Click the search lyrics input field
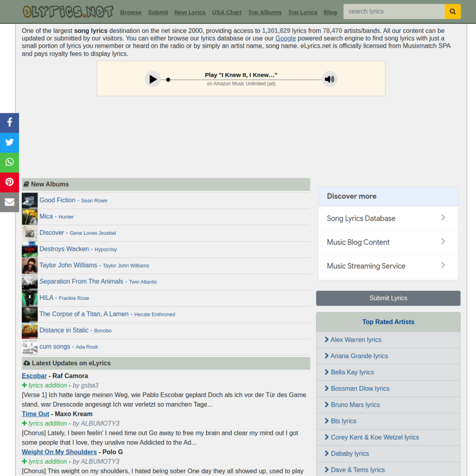Image resolution: width=476 pixels, height=476 pixels. [393, 12]
